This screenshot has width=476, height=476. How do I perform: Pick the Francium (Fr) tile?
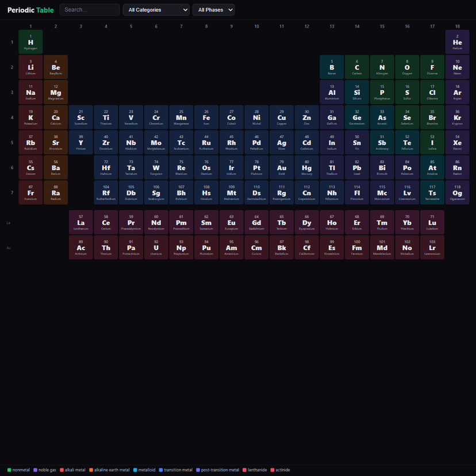click(x=30, y=193)
